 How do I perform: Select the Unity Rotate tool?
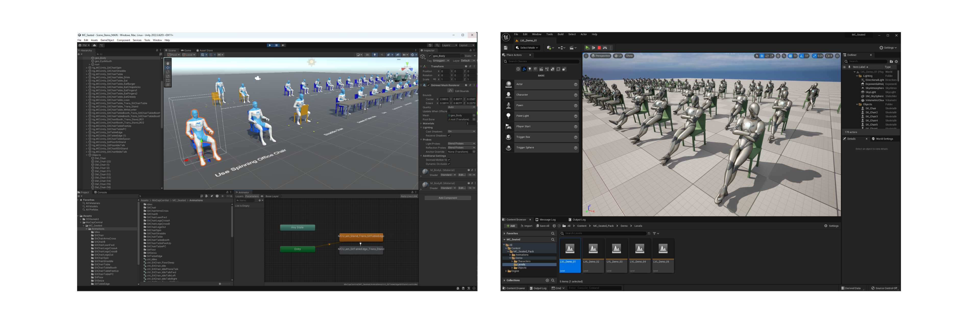168,72
